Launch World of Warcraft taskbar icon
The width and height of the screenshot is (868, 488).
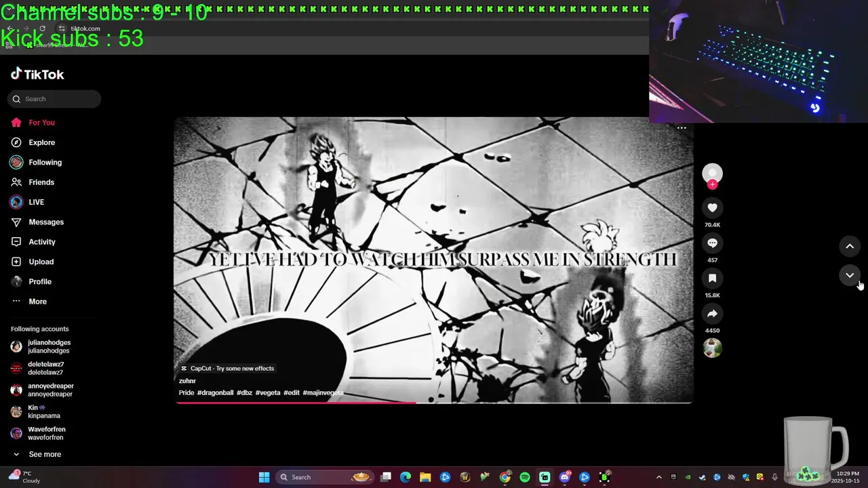(465, 477)
